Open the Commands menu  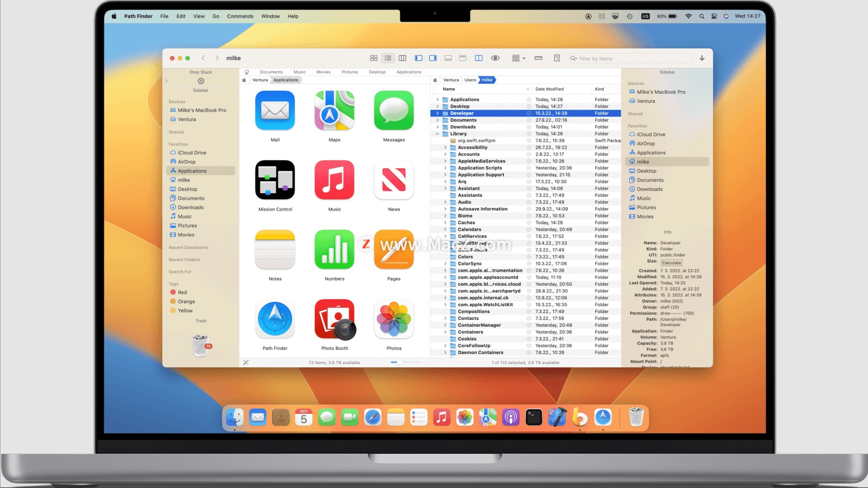pos(240,16)
